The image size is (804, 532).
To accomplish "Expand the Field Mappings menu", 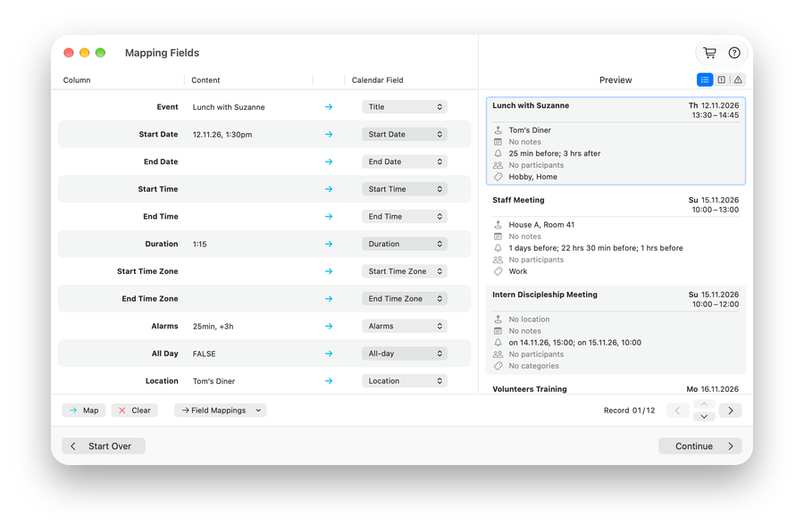I will coord(221,411).
